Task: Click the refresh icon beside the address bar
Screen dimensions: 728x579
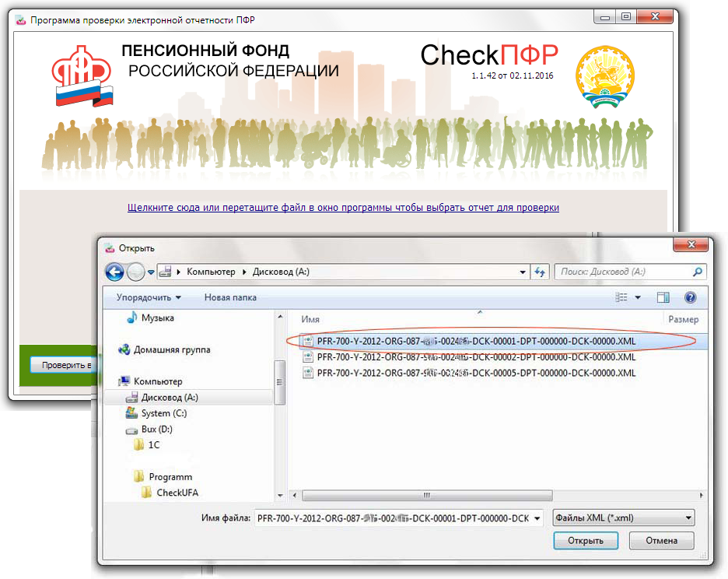Action: point(540,272)
